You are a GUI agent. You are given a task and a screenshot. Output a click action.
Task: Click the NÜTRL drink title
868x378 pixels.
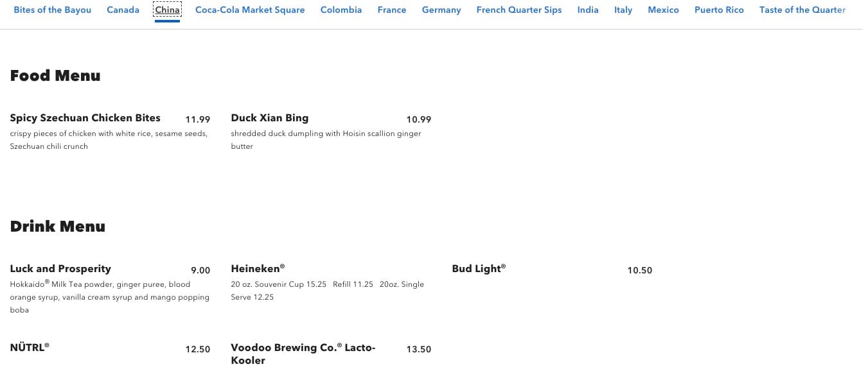[30, 348]
